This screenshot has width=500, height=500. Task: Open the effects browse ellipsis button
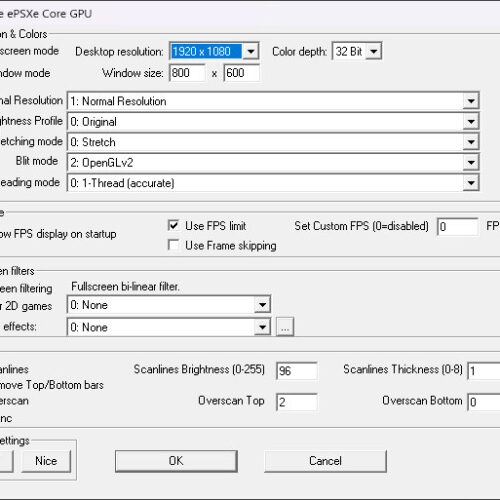[x=285, y=327]
